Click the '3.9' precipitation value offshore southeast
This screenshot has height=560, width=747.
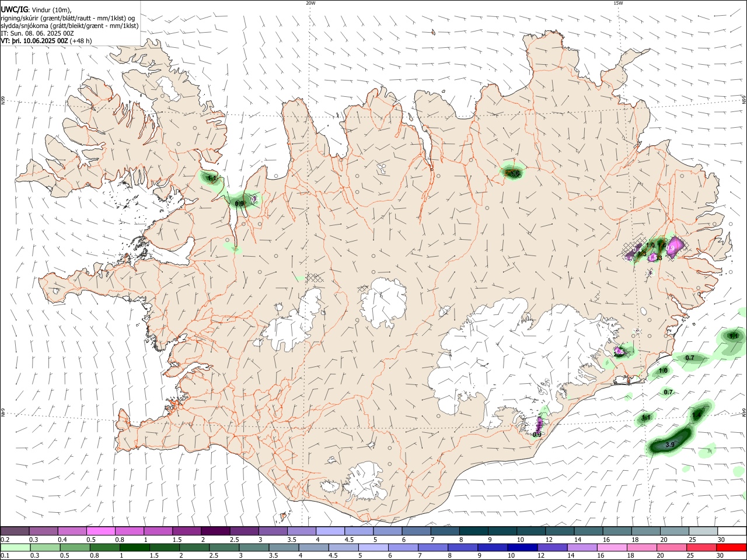pos(670,445)
